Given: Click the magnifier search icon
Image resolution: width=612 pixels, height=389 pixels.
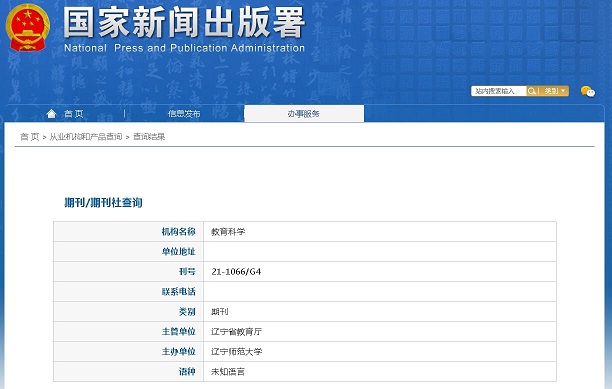Looking at the screenshot, I should (x=532, y=91).
